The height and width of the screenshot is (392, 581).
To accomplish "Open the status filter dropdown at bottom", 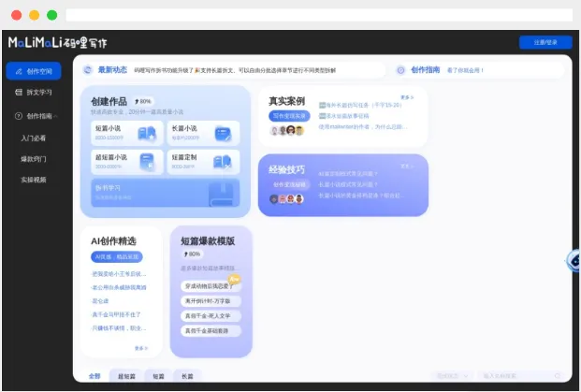I will pyautogui.click(x=452, y=376).
